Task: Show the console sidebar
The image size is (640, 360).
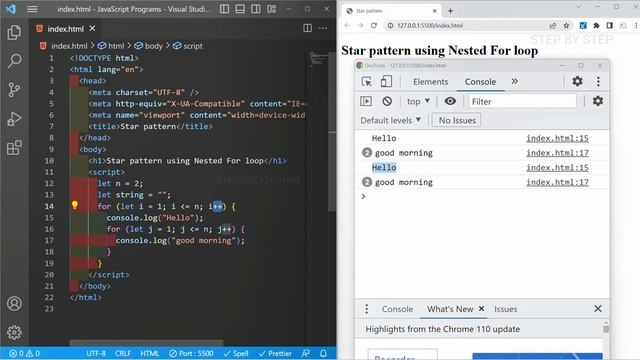Action: tap(366, 101)
